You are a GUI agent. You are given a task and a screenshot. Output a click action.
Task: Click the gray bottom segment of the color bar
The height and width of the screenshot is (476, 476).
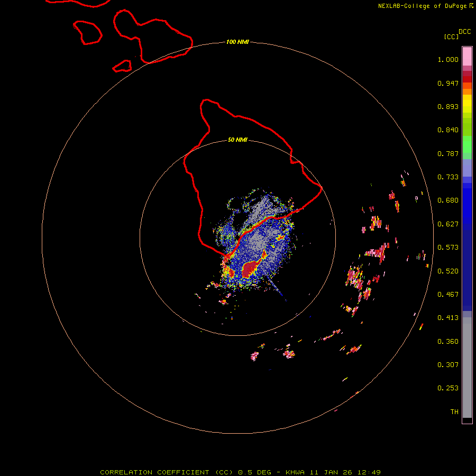(467, 368)
